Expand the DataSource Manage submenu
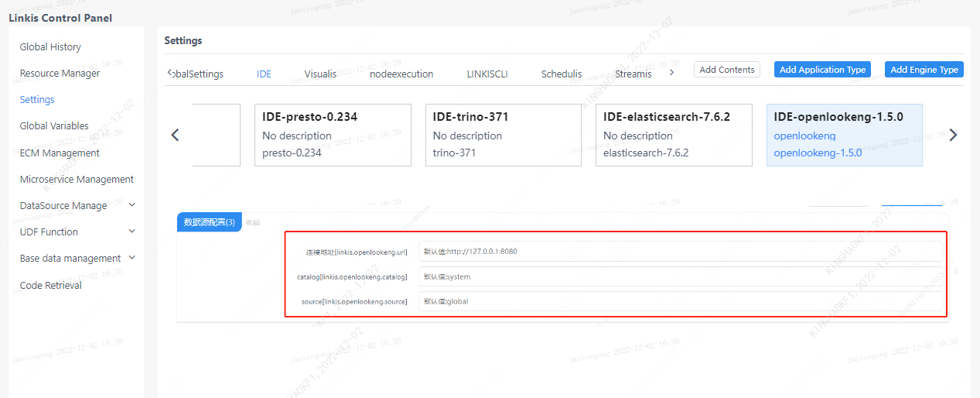 (x=131, y=205)
